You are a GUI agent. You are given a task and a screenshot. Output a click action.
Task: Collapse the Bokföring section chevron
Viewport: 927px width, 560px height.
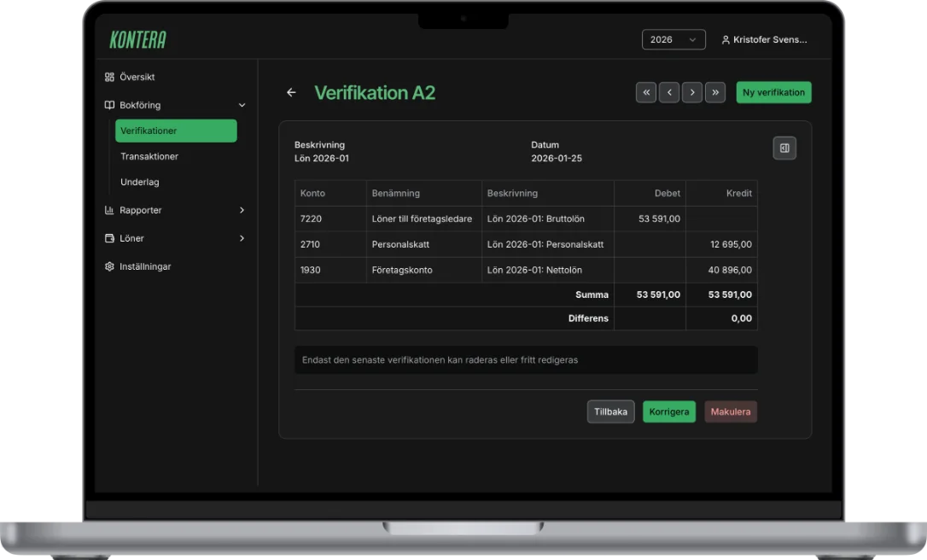[242, 105]
